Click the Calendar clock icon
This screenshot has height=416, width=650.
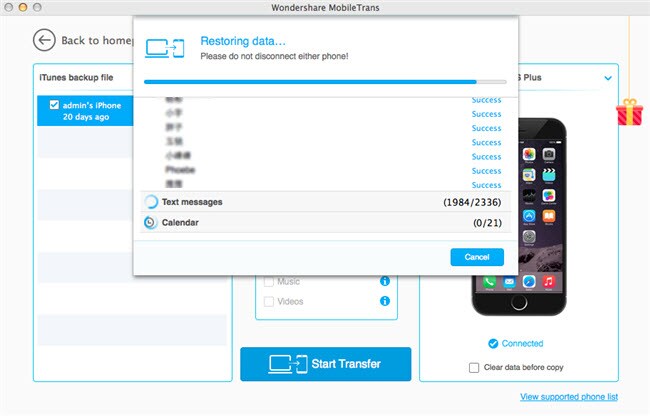[150, 223]
